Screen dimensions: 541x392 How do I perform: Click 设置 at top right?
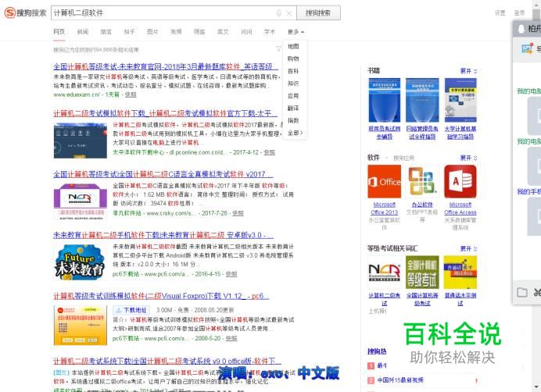click(500, 12)
